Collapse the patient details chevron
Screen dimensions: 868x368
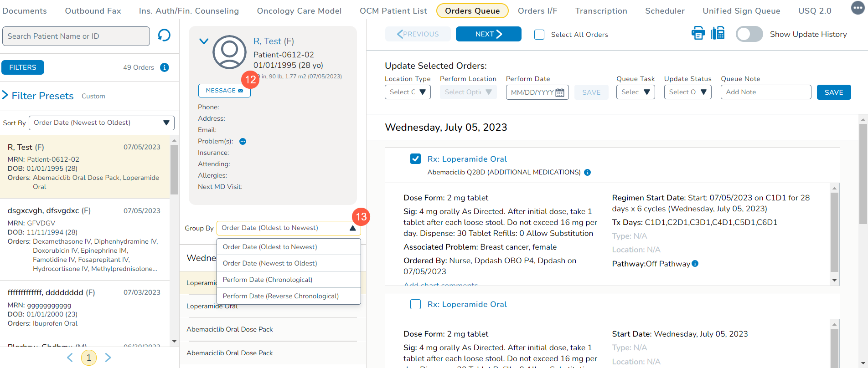pyautogui.click(x=204, y=41)
